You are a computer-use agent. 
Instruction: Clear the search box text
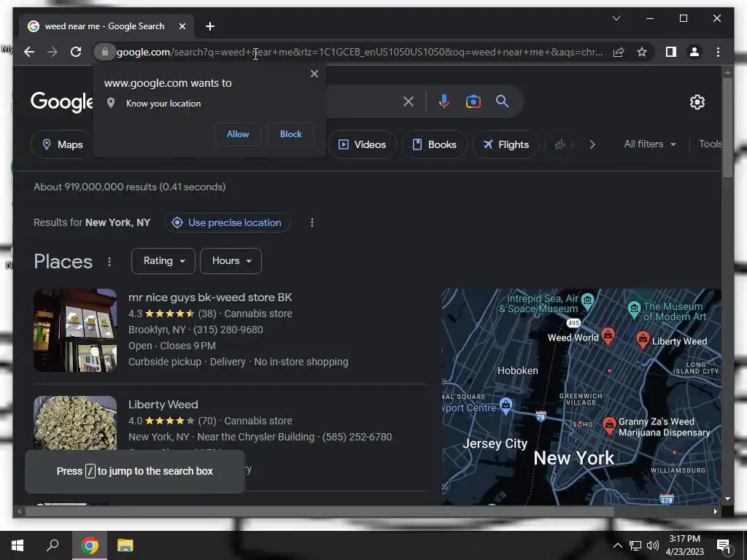pos(409,101)
